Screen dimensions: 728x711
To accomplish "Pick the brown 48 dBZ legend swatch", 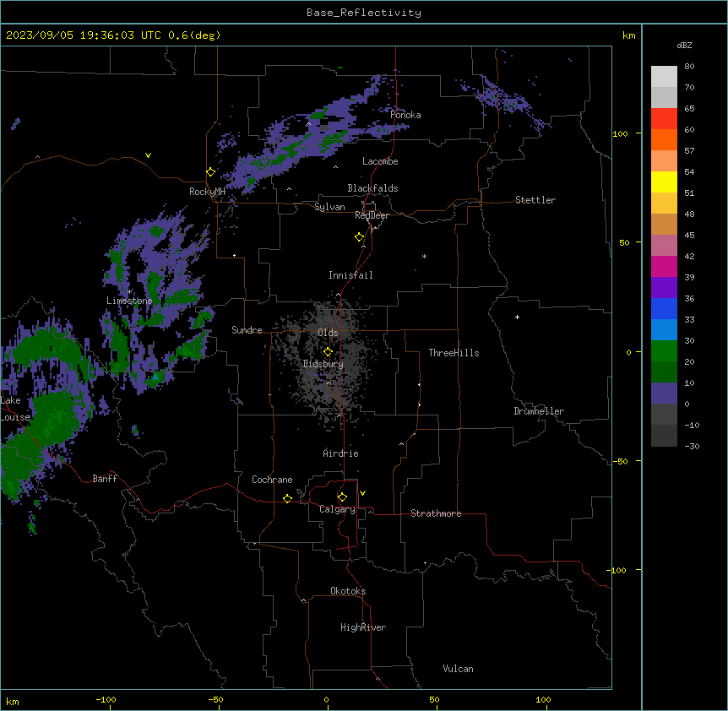I will click(x=664, y=224).
